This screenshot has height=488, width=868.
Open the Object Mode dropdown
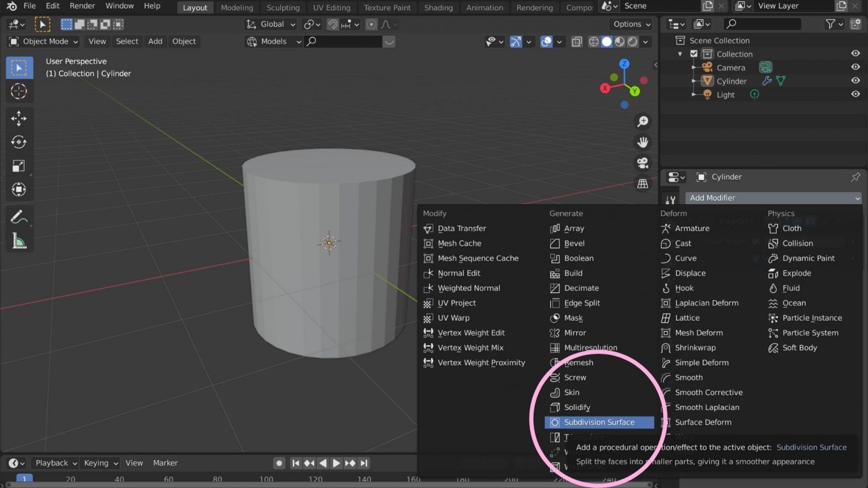(42, 41)
